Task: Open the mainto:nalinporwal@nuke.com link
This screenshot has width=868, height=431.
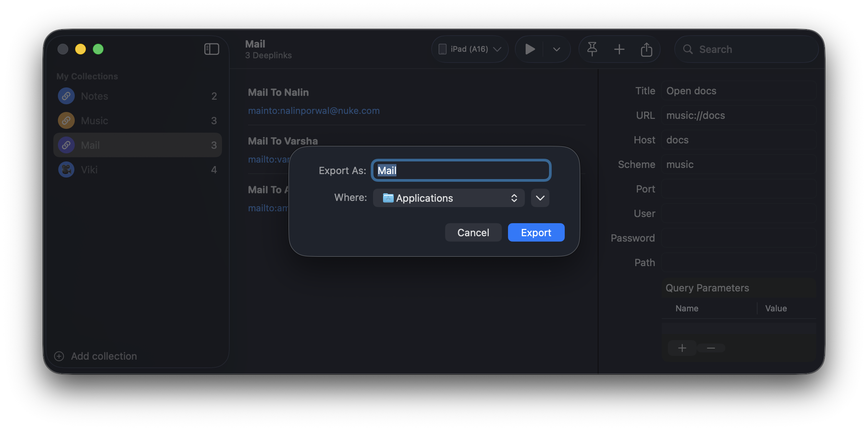Action: [314, 111]
